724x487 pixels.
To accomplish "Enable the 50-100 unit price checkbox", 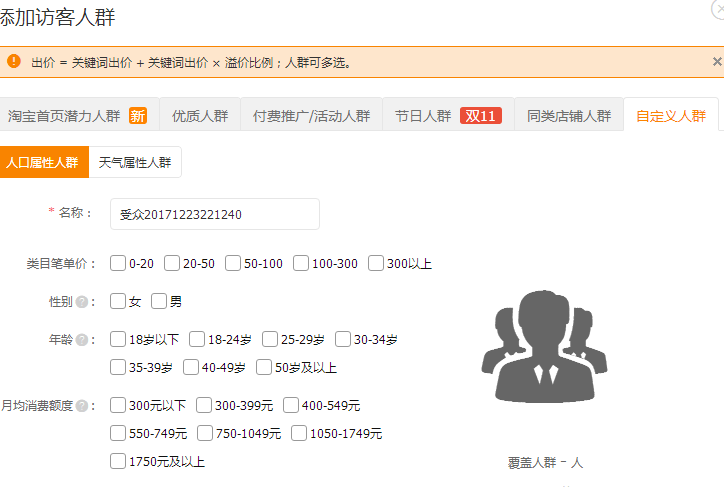I will point(233,264).
